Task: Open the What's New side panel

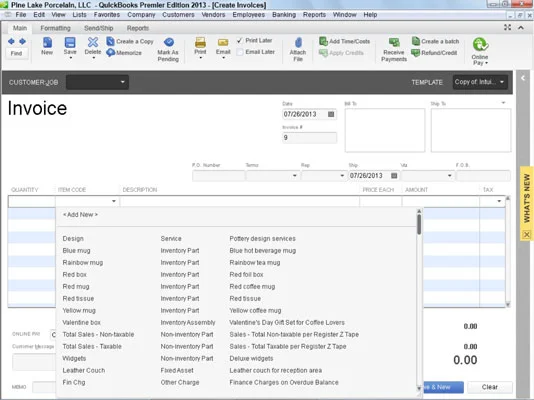Action: [x=527, y=198]
